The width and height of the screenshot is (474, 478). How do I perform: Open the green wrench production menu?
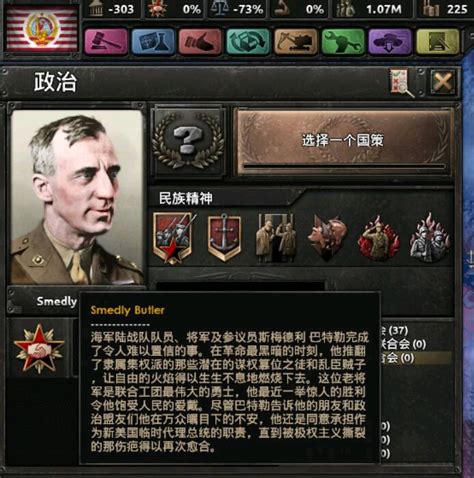click(x=343, y=42)
